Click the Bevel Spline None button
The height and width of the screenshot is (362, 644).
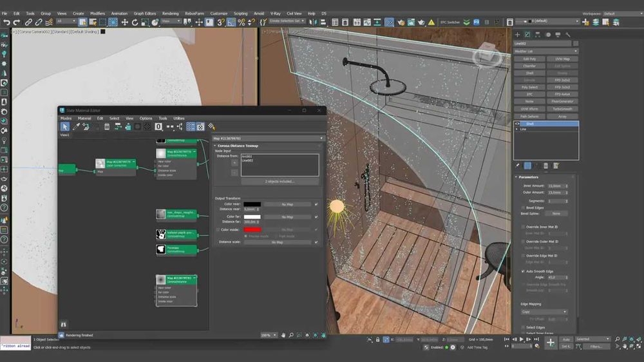556,214
